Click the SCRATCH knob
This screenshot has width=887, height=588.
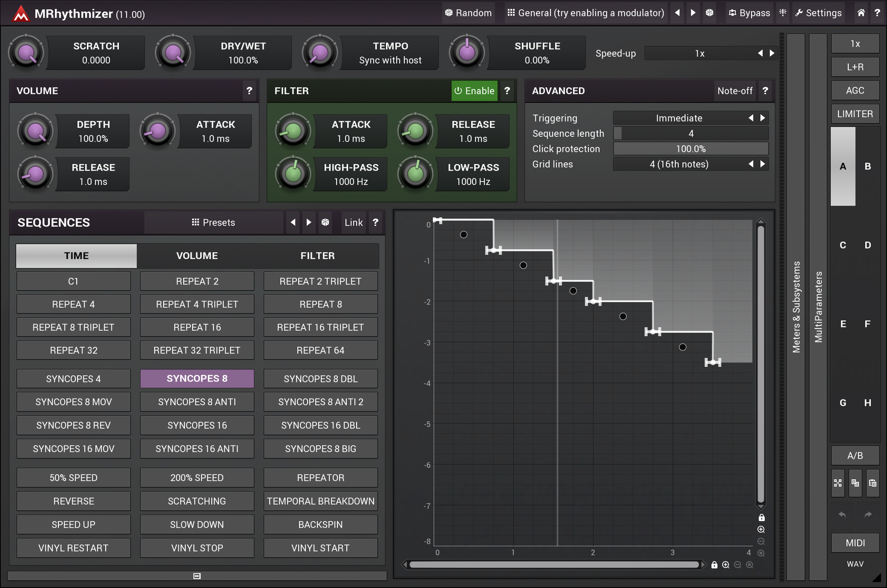pos(26,53)
